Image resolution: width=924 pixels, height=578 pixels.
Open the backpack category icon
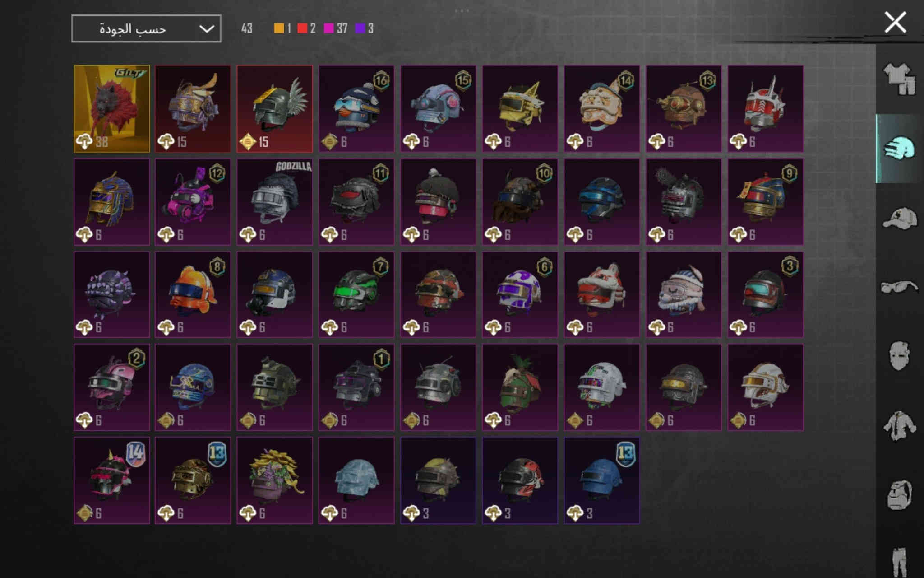pos(900,495)
